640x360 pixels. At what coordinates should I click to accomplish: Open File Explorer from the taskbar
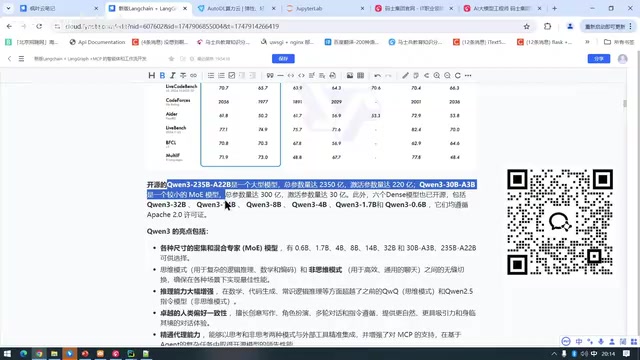(x=54, y=353)
